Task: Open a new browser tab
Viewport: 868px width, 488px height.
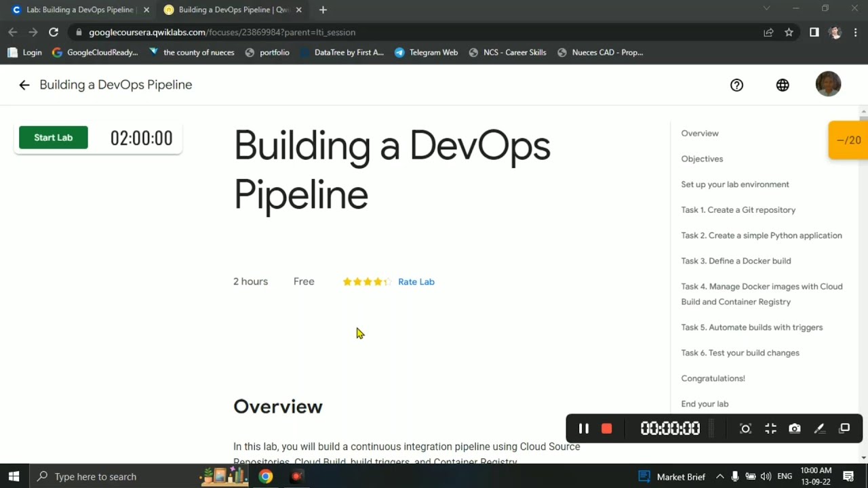Action: pyautogui.click(x=323, y=9)
